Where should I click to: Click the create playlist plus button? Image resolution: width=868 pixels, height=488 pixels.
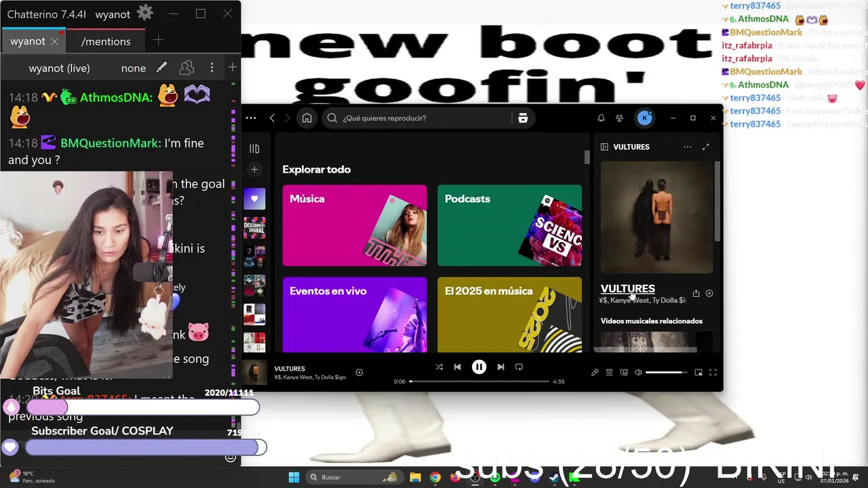254,169
